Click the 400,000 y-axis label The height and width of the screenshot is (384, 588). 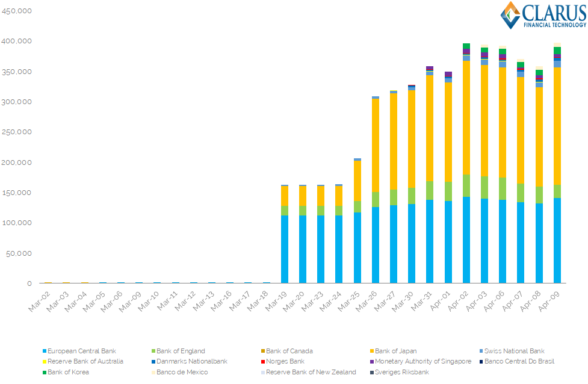click(x=19, y=41)
